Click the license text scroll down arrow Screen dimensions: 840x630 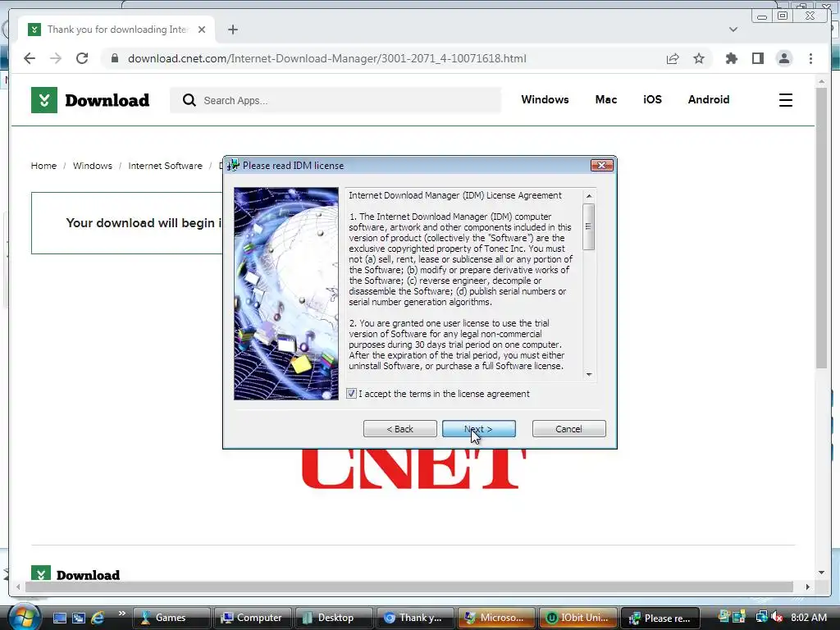point(589,374)
